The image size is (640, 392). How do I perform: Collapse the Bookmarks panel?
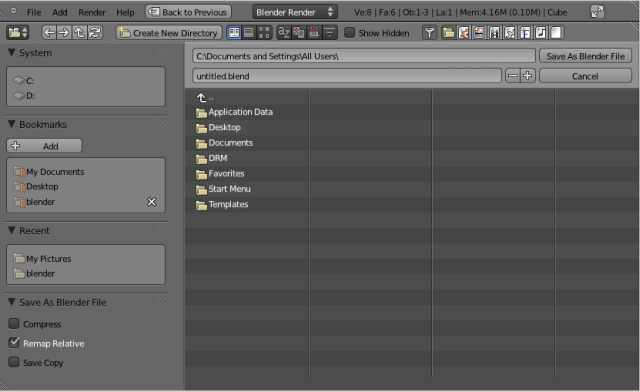pyautogui.click(x=11, y=124)
